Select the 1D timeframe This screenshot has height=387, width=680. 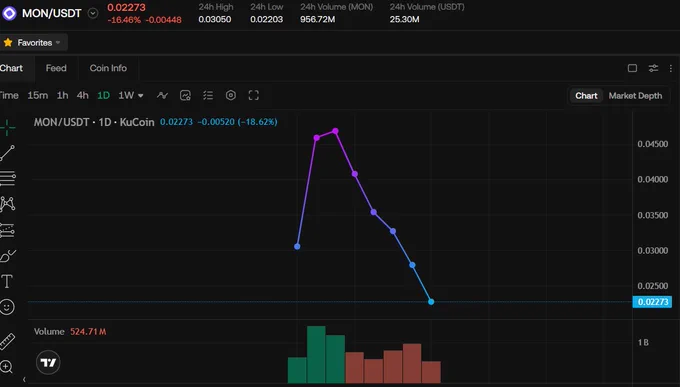coord(103,95)
